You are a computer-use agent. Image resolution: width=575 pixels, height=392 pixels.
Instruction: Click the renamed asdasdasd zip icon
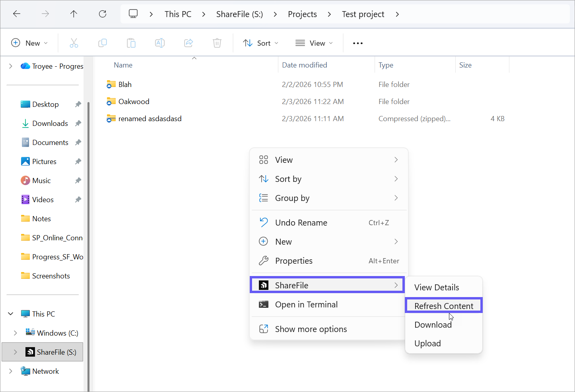tap(111, 119)
